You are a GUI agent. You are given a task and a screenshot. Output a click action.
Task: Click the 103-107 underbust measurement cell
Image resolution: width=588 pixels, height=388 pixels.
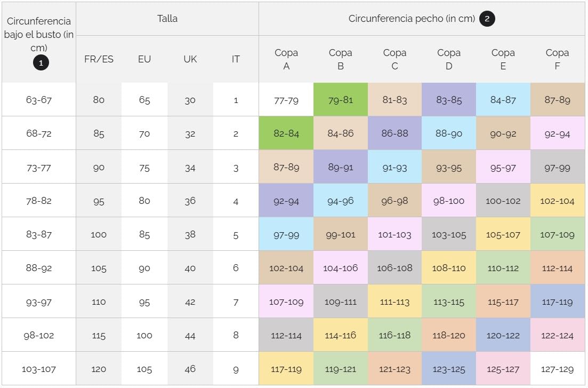click(39, 369)
